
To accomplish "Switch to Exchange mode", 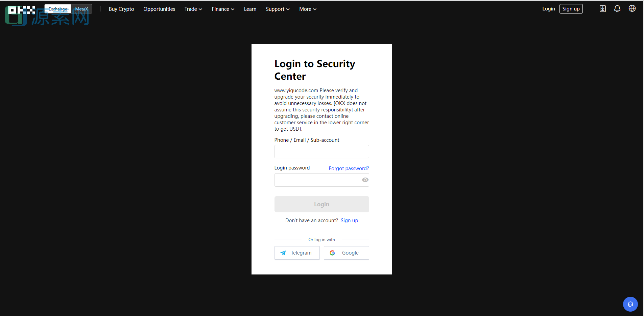I will coord(58,9).
